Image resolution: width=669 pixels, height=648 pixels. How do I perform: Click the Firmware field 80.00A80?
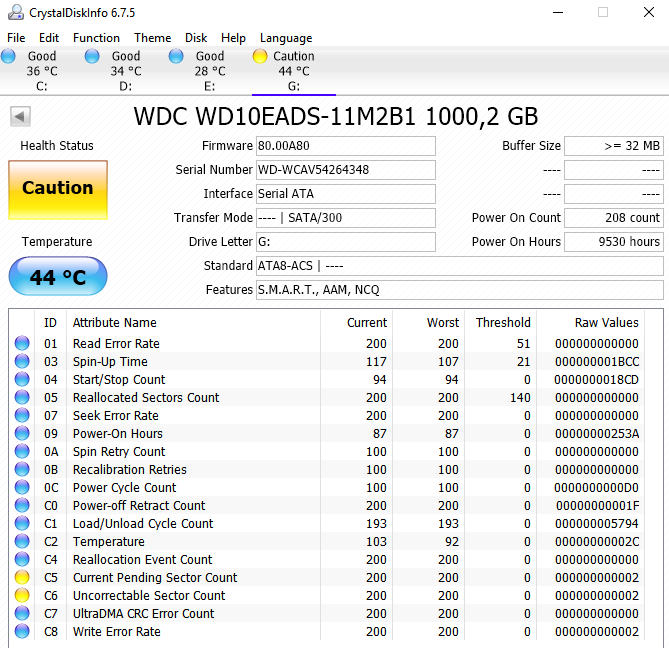346,146
